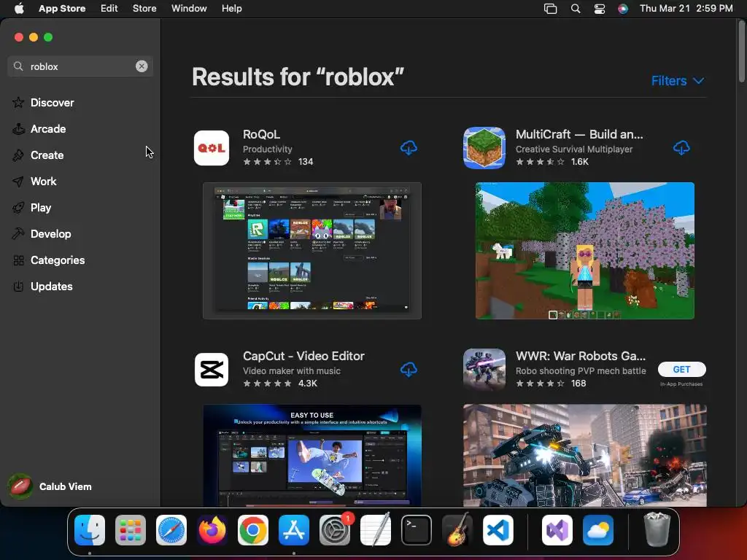Open the RoQoL app icon
The image size is (747, 560).
click(x=212, y=148)
